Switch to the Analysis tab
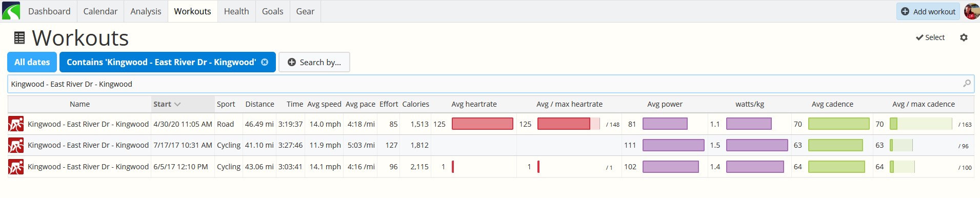This screenshot has width=980, height=198. [146, 11]
